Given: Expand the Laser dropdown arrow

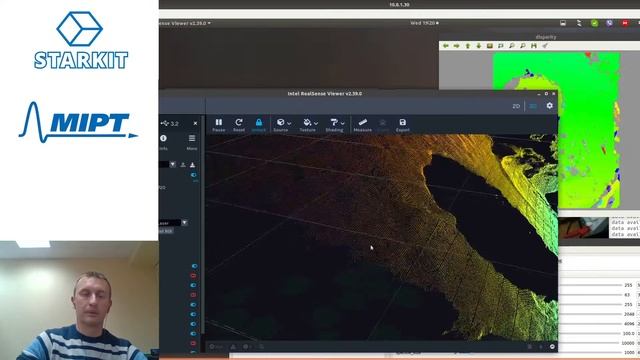Looking at the screenshot, I should (x=184, y=222).
